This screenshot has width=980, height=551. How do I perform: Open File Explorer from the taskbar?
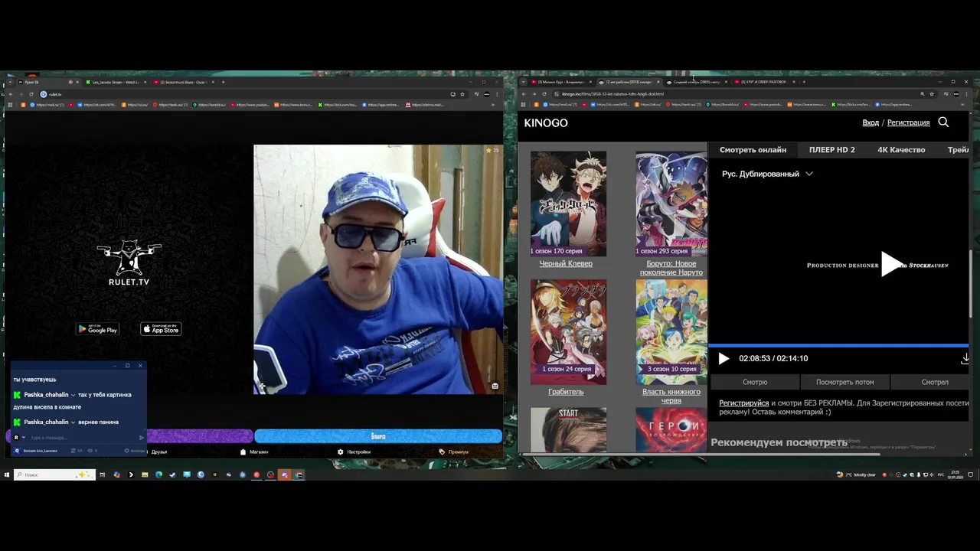click(144, 474)
